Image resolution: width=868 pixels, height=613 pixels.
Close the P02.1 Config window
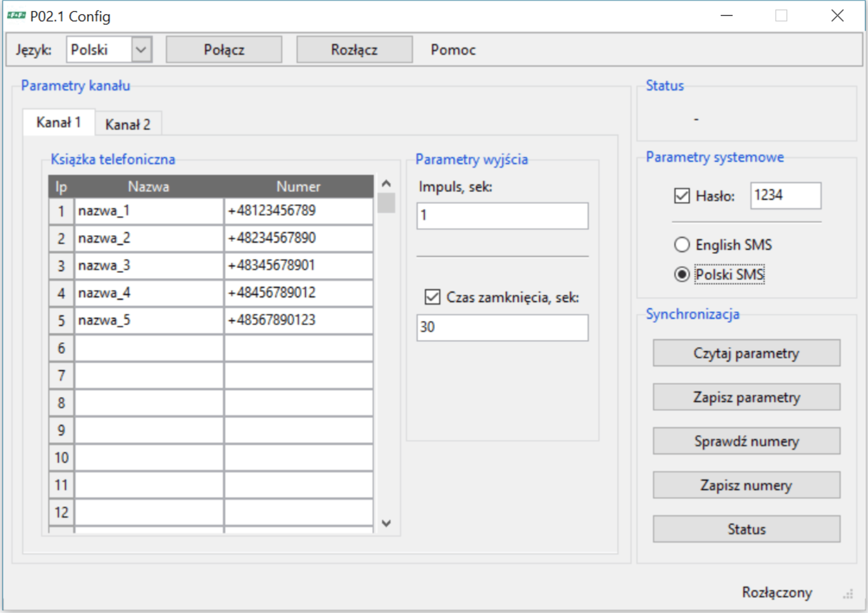[837, 16]
